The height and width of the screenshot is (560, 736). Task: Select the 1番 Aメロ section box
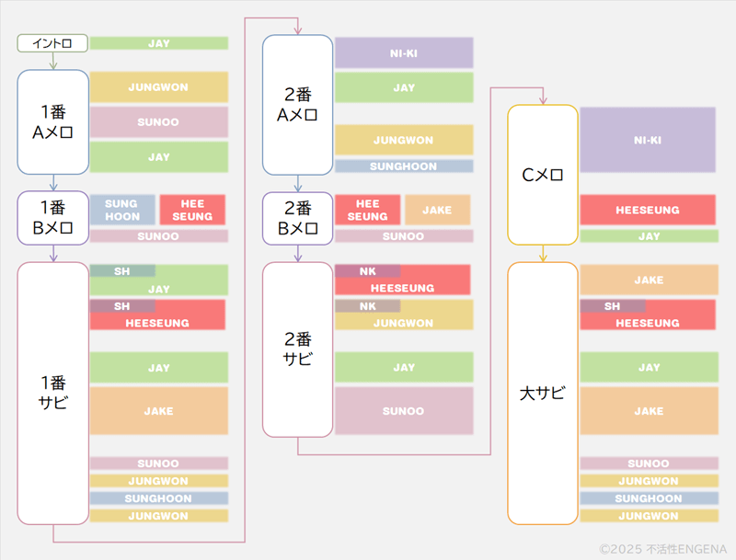53,122
